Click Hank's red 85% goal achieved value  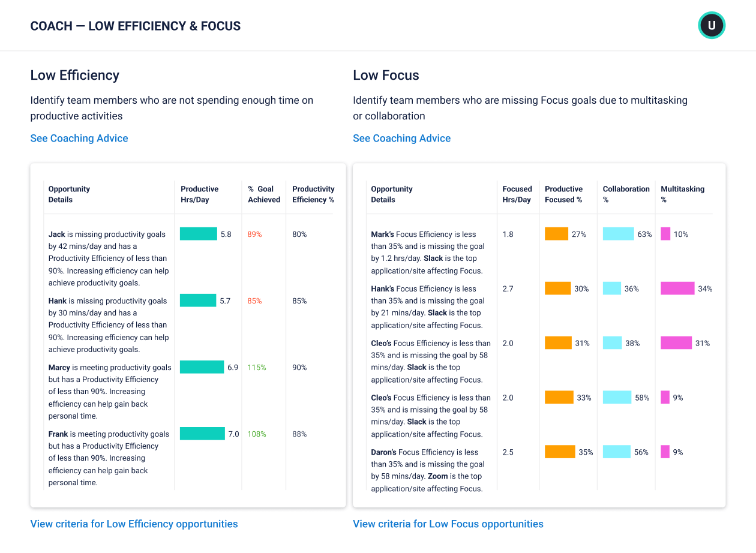coord(254,301)
